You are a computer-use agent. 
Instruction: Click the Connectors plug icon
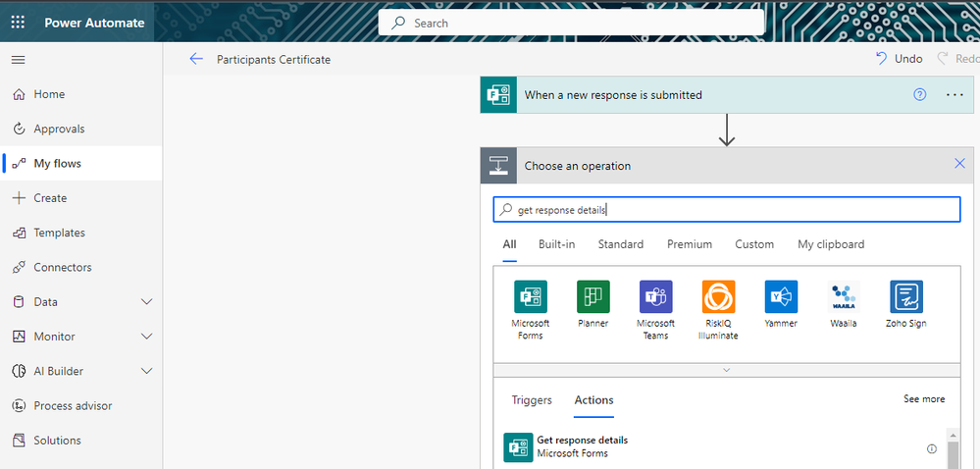pos(19,268)
